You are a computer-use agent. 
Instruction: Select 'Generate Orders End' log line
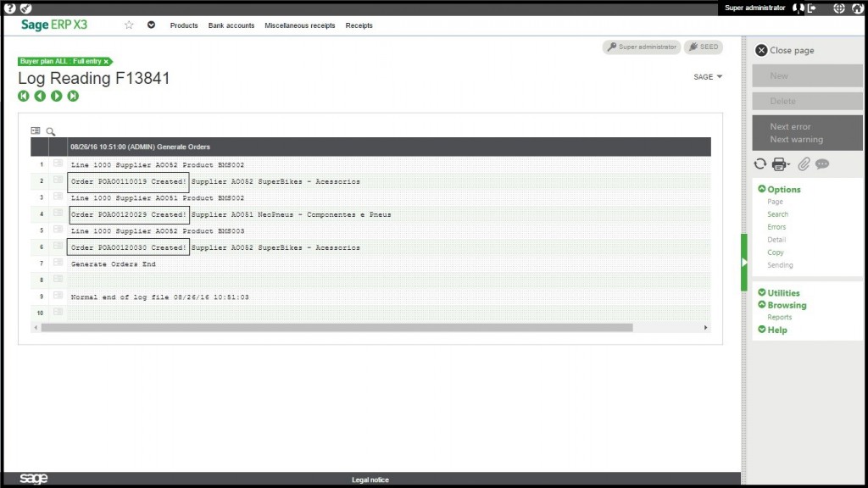(113, 264)
